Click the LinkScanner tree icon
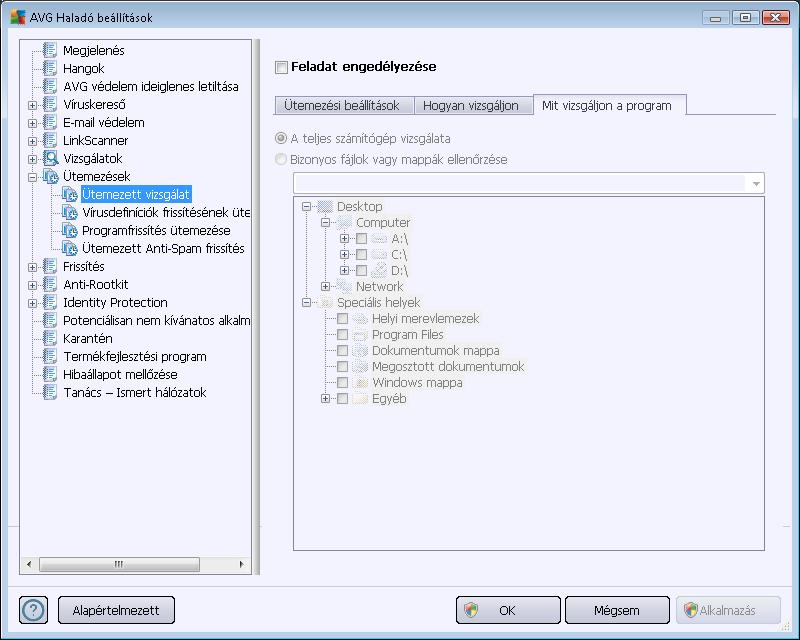 tap(50, 140)
